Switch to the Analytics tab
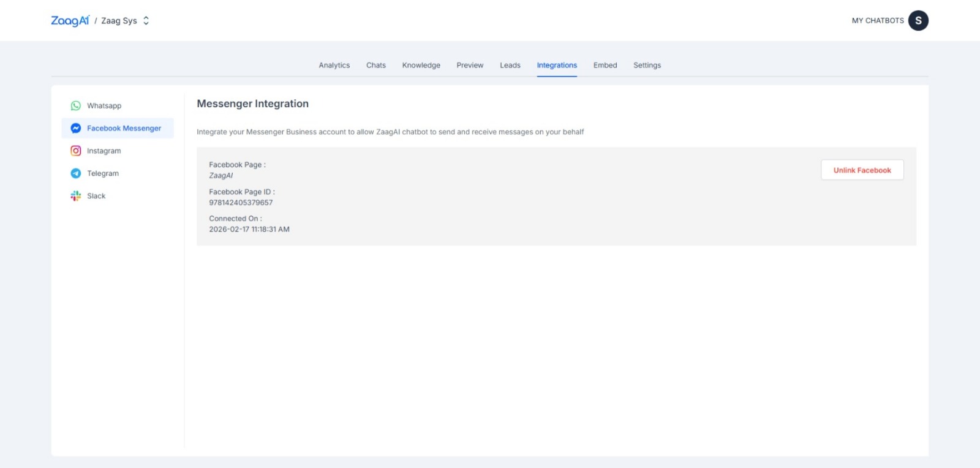Screen dimensions: 980x468 coord(334,66)
